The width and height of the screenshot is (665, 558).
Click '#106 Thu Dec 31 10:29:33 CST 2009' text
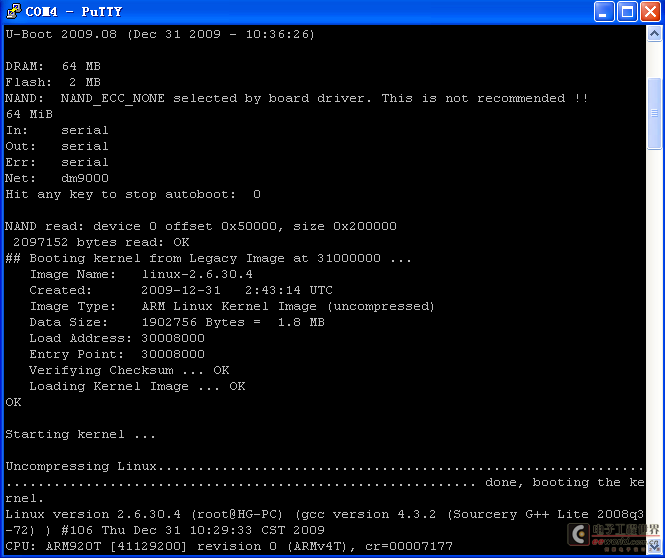[193, 530]
